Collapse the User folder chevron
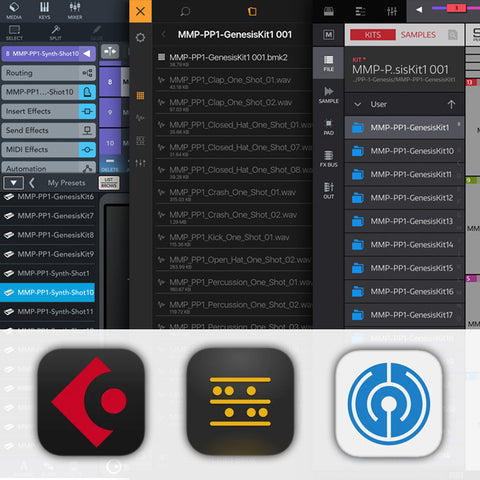Screen dimensions: 480x480 click(x=358, y=105)
